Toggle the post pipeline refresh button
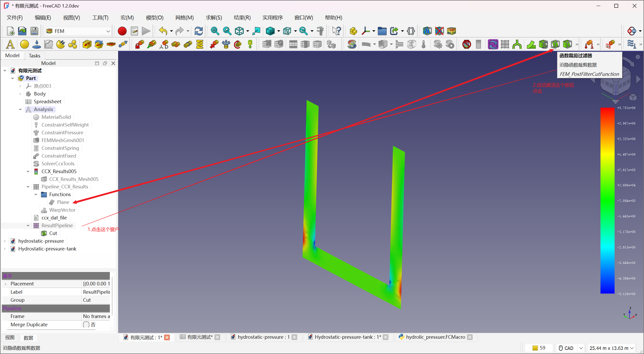The height and width of the screenshot is (354, 644). click(x=493, y=44)
